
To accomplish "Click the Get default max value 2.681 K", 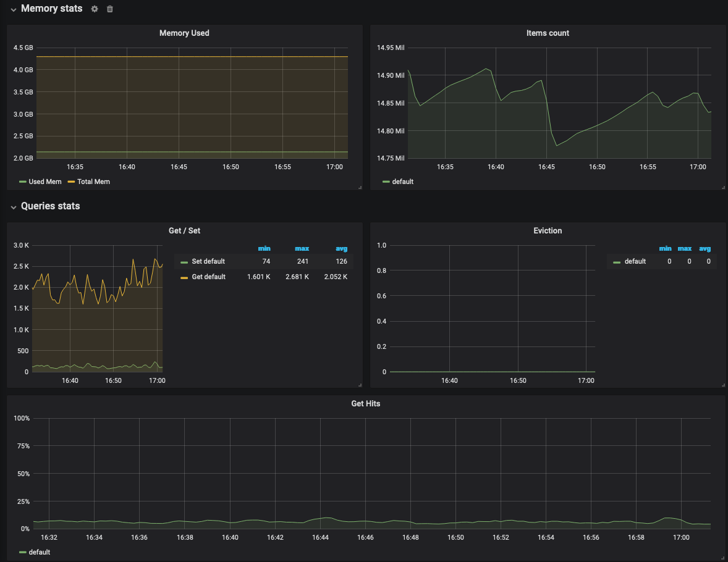I will (297, 277).
